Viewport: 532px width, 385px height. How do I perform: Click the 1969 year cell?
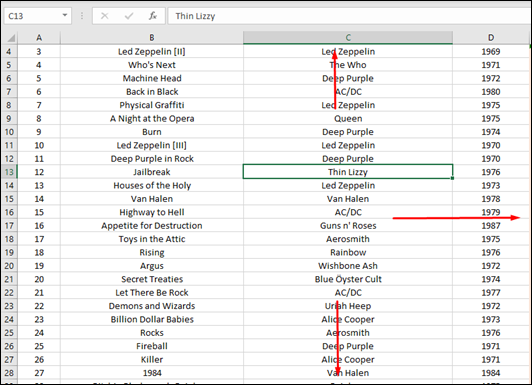pos(491,52)
